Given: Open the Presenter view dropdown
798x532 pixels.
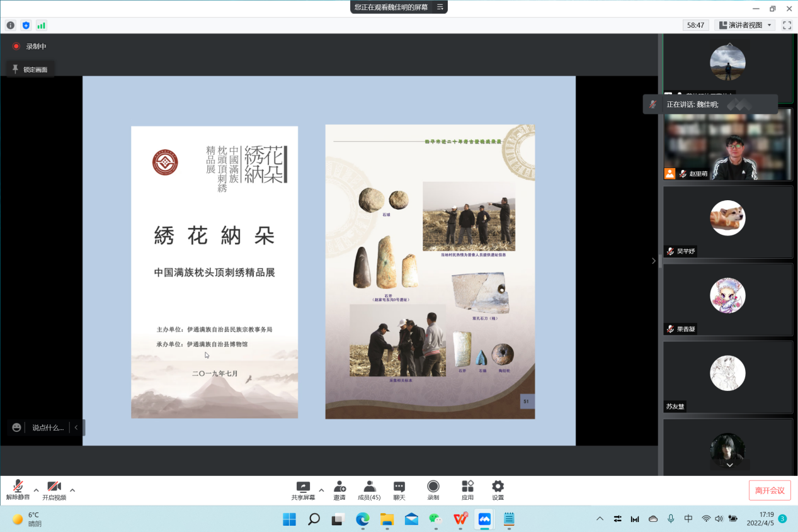Looking at the screenshot, I should pyautogui.click(x=746, y=25).
